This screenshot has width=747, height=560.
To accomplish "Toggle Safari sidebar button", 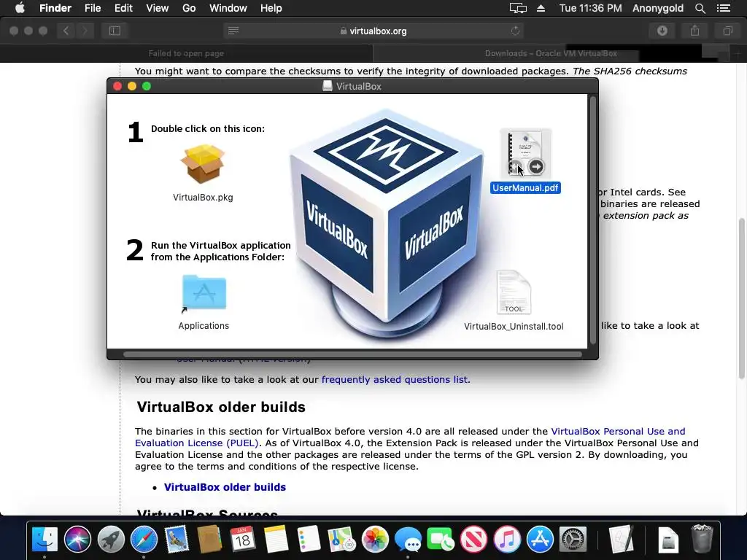I will 115,31.
